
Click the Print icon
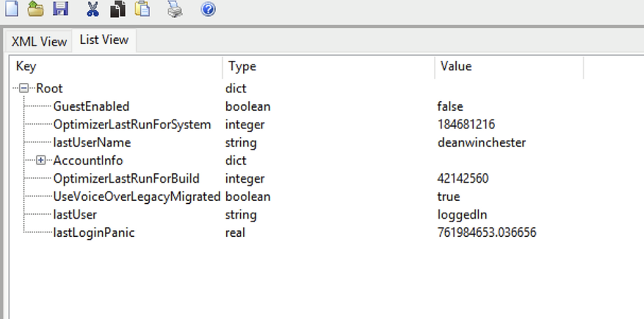point(175,9)
